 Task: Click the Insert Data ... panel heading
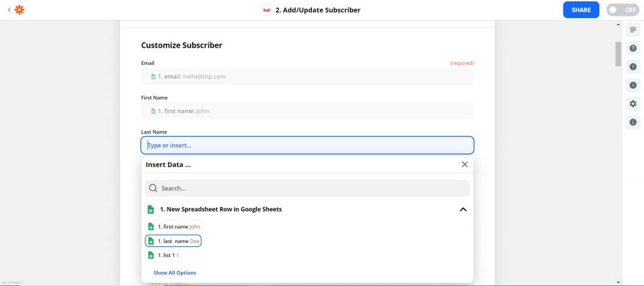click(169, 164)
